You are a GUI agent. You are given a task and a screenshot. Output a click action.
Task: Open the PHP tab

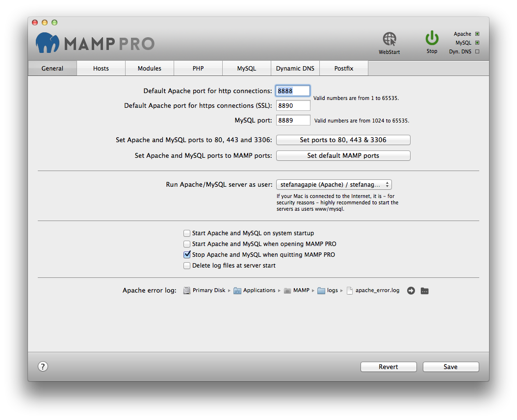tap(198, 68)
